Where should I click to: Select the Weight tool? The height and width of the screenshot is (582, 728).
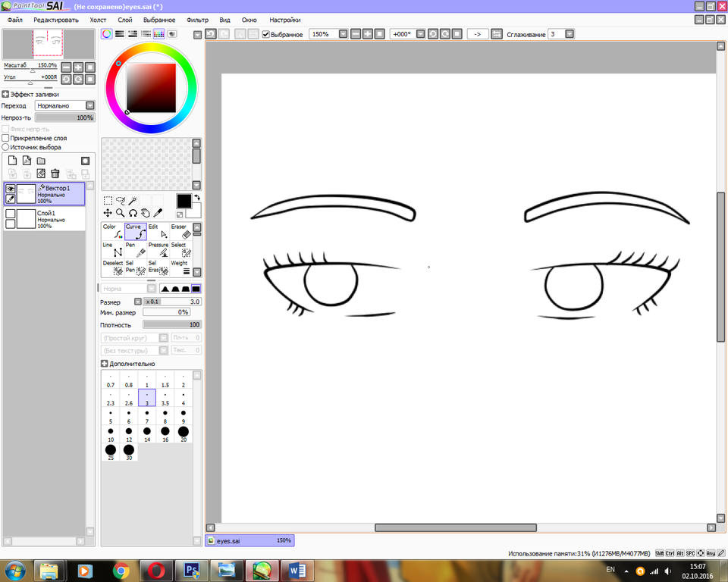[x=180, y=268]
